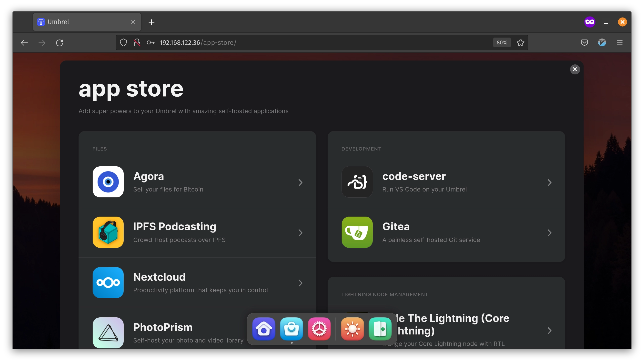
Task: Click the logout icon in dock
Action: point(380,329)
